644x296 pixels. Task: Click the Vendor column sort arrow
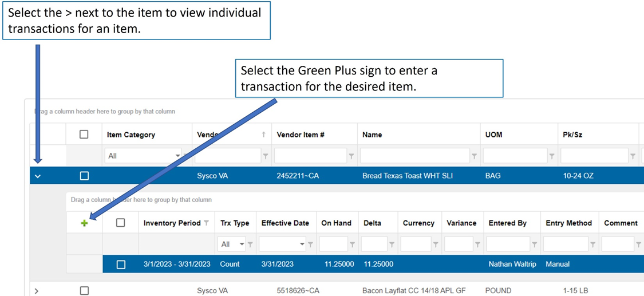[263, 135]
